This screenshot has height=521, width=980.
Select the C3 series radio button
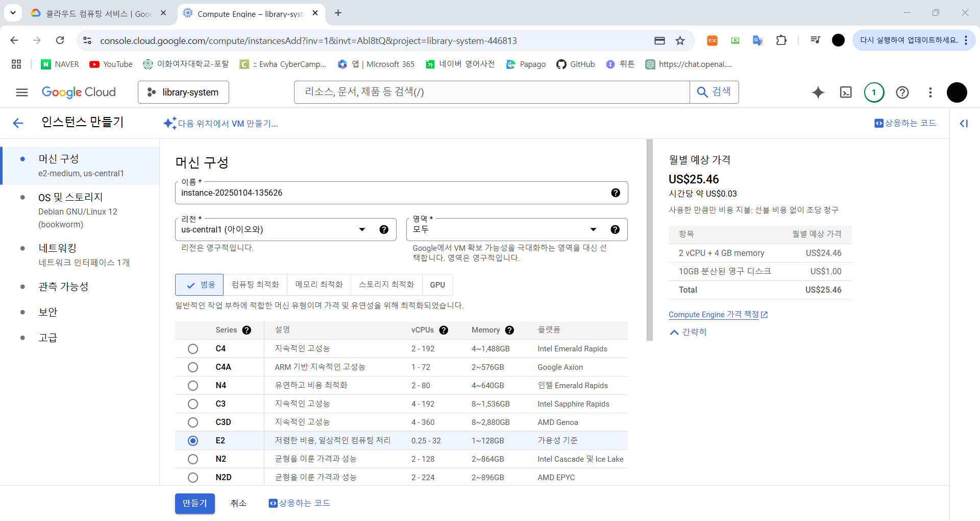(193, 404)
